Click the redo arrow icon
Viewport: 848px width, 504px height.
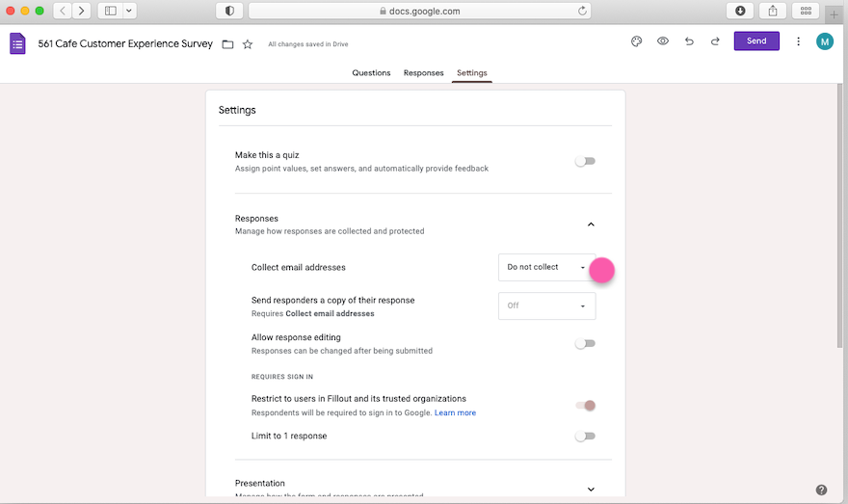click(x=715, y=41)
